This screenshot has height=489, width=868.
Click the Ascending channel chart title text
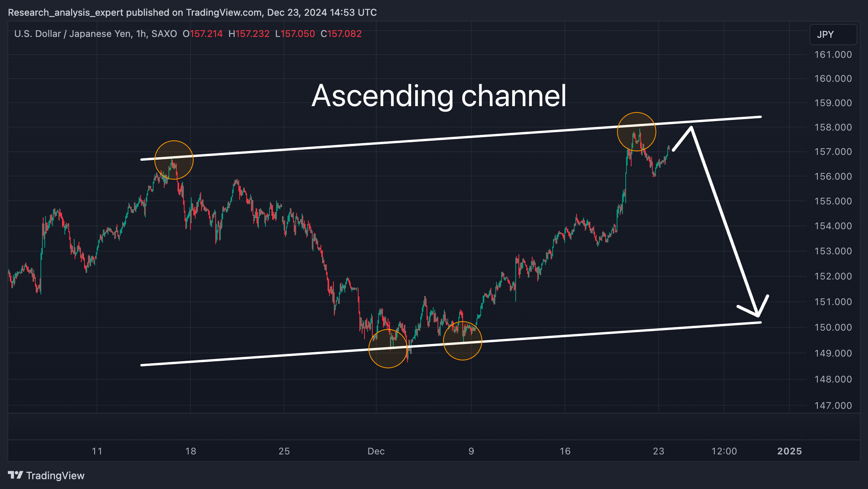[x=439, y=96]
